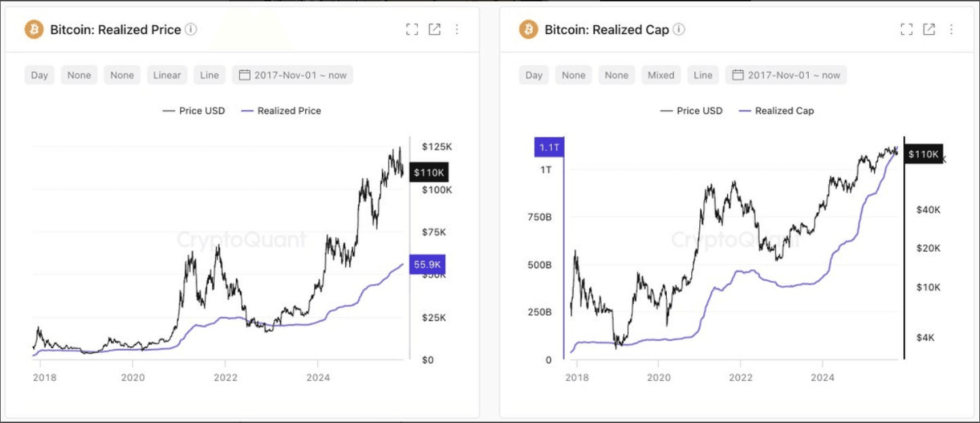This screenshot has height=423, width=980.
Task: Open Realized Cap chart in new window
Action: pyautogui.click(x=928, y=29)
